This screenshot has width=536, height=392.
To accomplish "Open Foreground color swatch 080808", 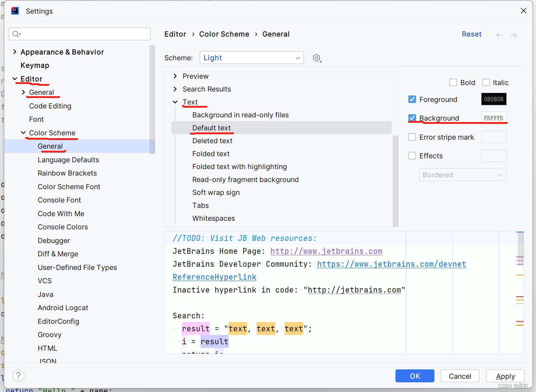I will (x=494, y=99).
